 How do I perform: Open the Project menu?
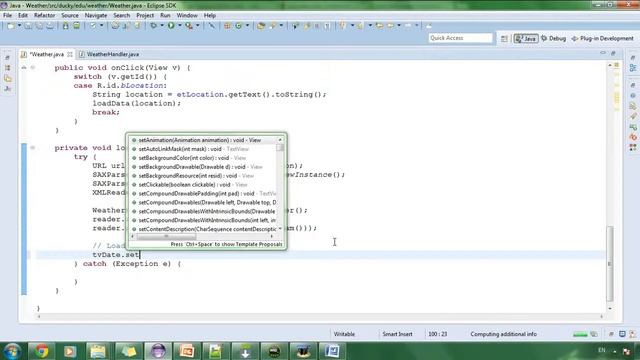(x=145, y=16)
